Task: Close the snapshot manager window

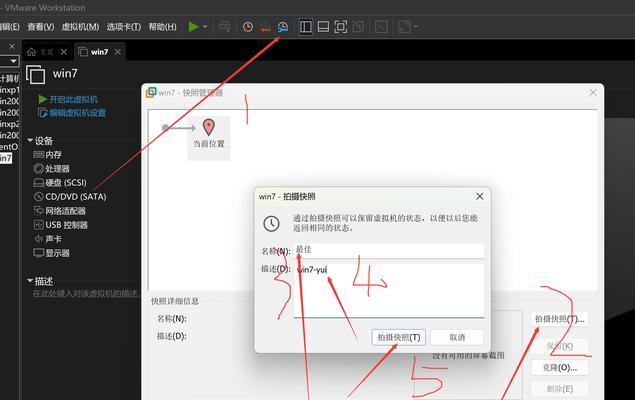Action: pyautogui.click(x=593, y=93)
